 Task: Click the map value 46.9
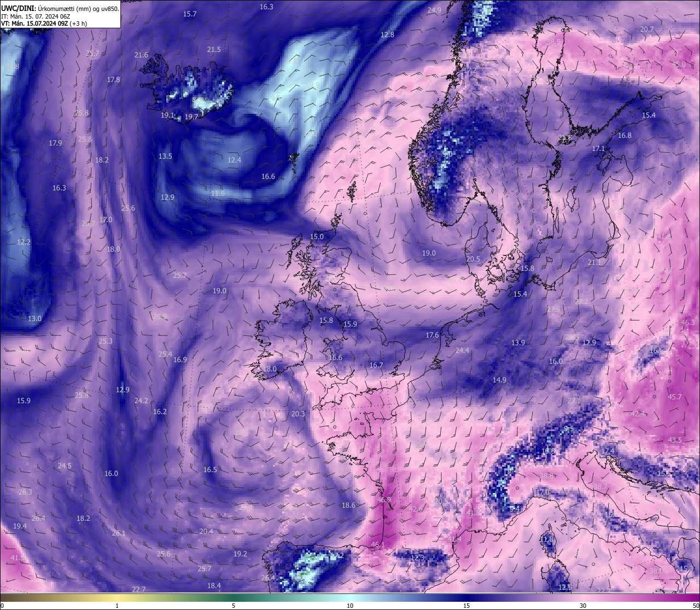click(x=384, y=499)
